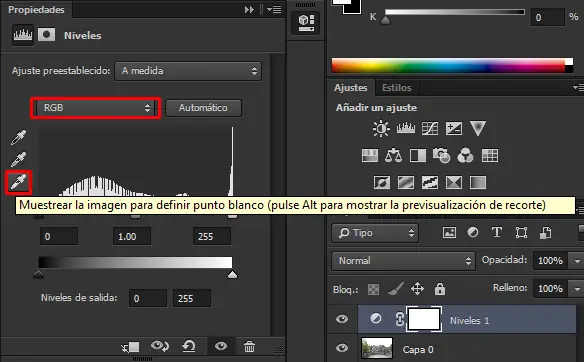The width and height of the screenshot is (584, 362).
Task: Add a Color Balance adjustment
Action: (x=393, y=155)
